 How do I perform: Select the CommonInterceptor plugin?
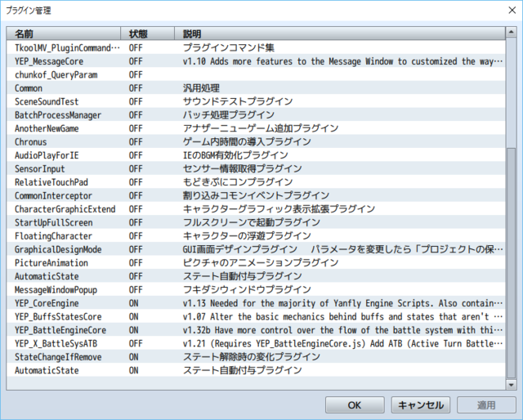click(x=53, y=195)
